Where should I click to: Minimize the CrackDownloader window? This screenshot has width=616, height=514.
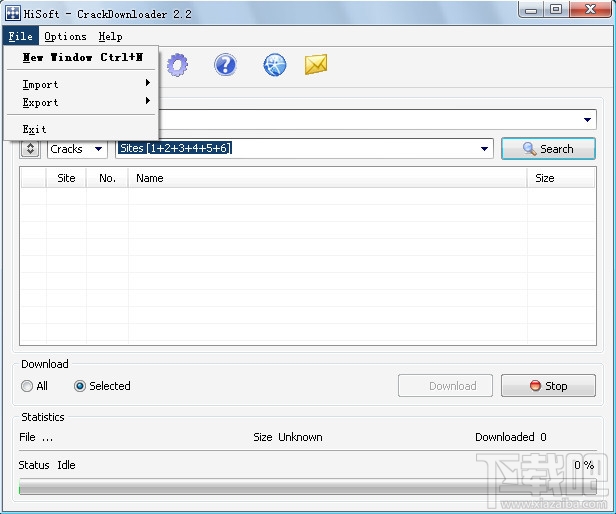point(531,9)
